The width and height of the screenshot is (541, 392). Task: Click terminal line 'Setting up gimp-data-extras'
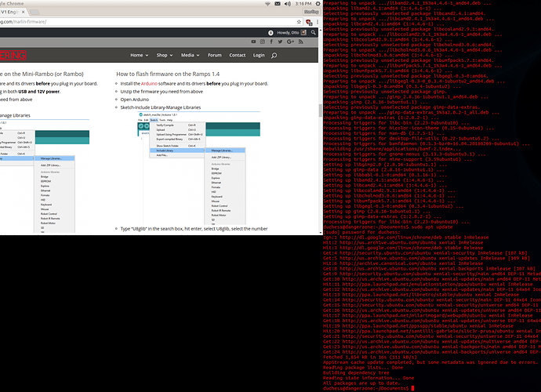pyautogui.click(x=381, y=216)
